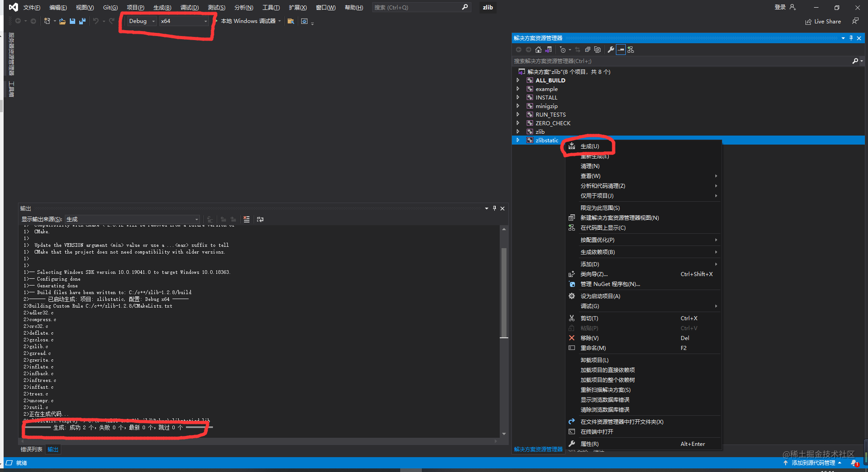
Task: Switch to the 错误列表 tab
Action: click(x=32, y=449)
